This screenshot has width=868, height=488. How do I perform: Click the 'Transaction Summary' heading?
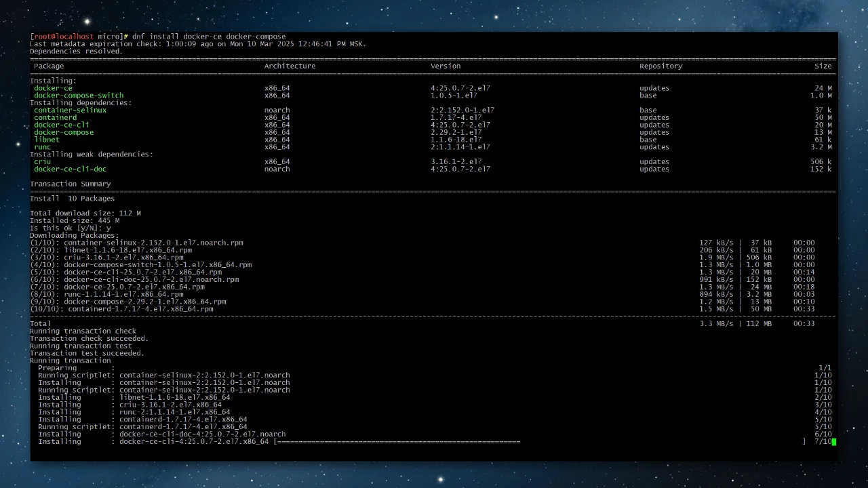tap(71, 184)
